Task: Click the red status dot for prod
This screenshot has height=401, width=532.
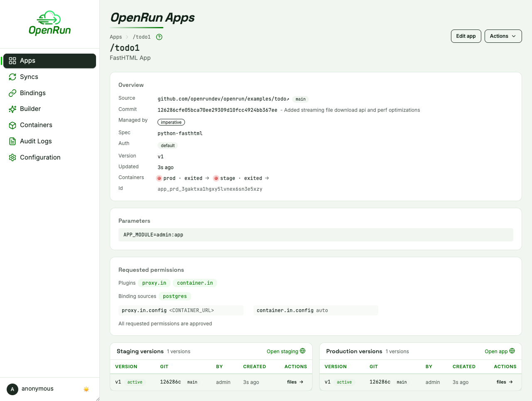Action: pyautogui.click(x=159, y=178)
